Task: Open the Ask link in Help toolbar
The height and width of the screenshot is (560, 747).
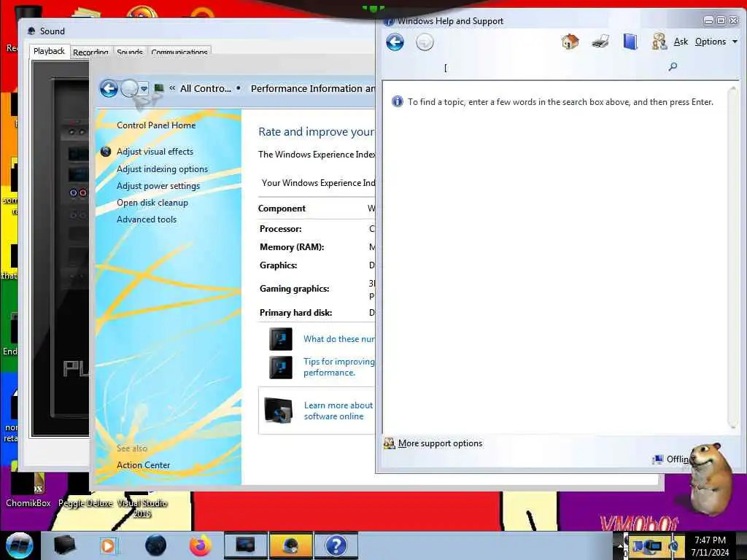Action: tap(681, 42)
